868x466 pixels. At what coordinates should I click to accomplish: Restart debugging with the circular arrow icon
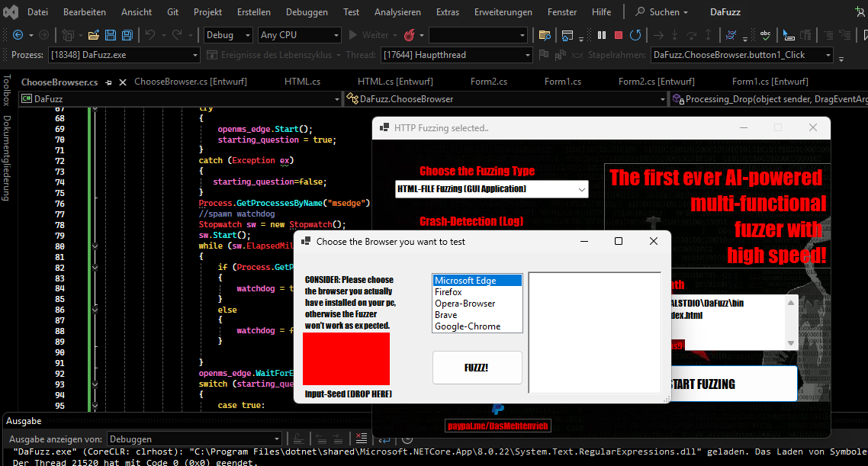pos(635,35)
